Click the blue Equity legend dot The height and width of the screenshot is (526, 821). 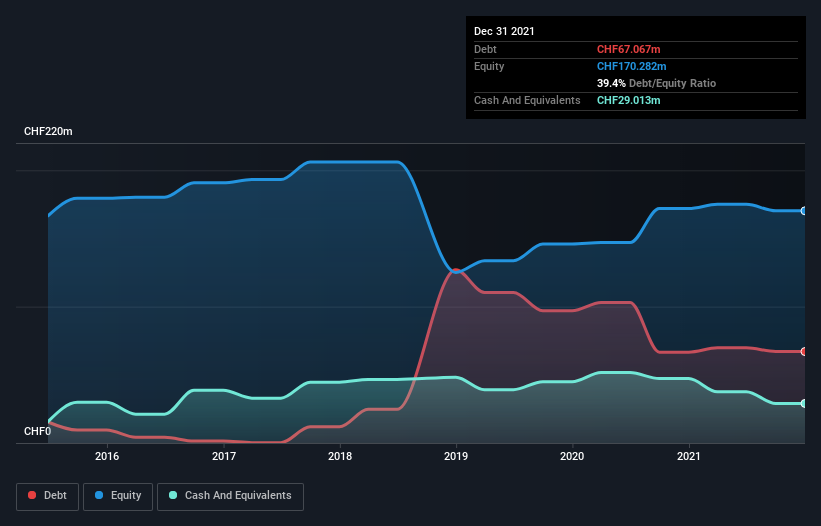(99, 495)
